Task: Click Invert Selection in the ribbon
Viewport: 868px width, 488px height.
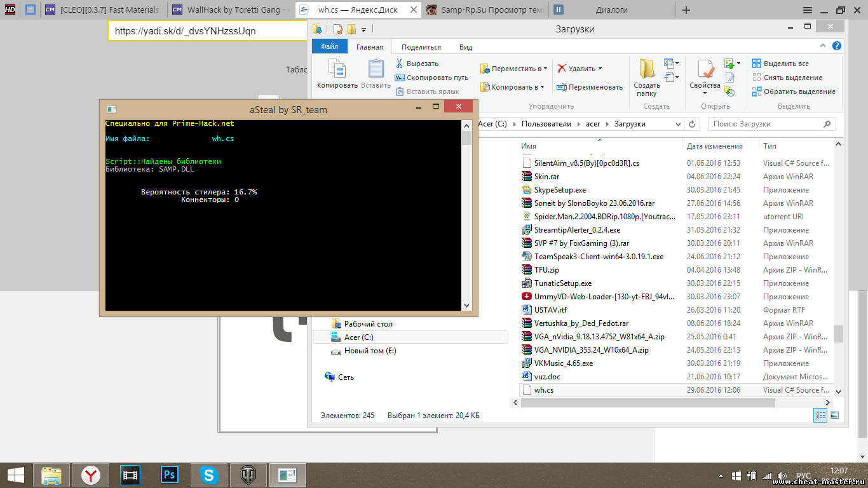Action: (x=794, y=91)
